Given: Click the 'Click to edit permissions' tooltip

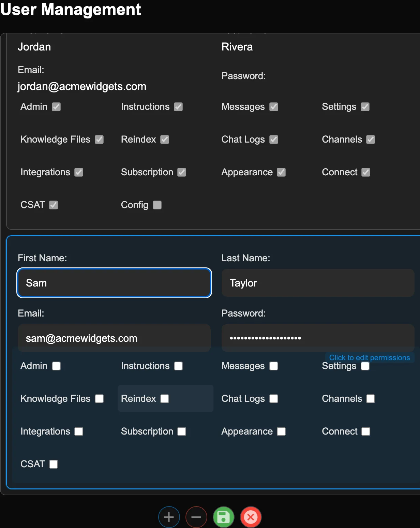Looking at the screenshot, I should [370, 357].
